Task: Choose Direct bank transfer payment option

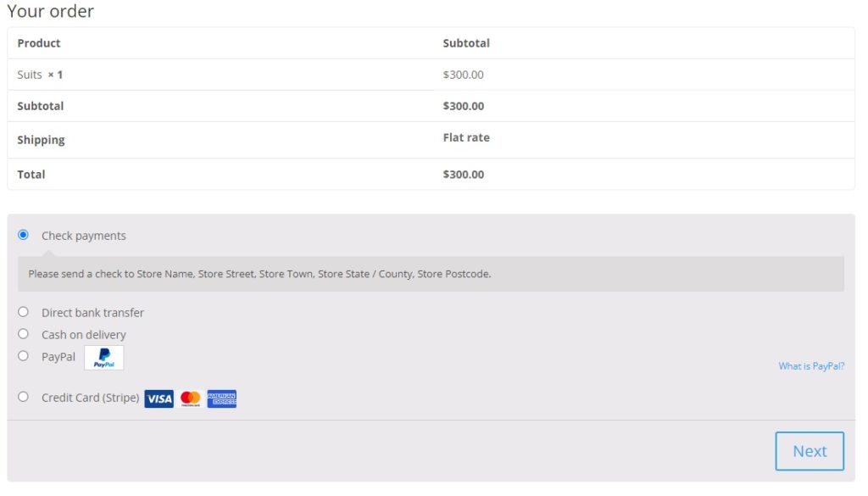Action: (23, 312)
